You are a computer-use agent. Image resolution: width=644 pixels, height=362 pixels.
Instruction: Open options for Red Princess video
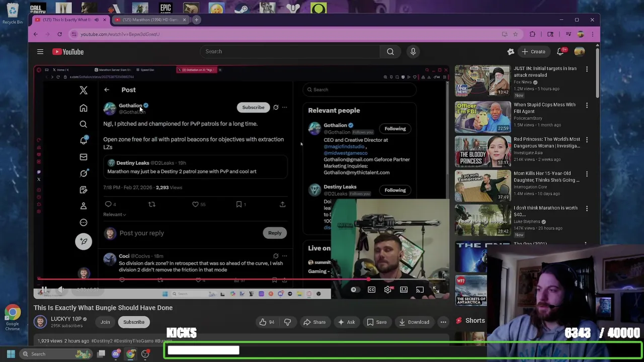[x=587, y=140]
